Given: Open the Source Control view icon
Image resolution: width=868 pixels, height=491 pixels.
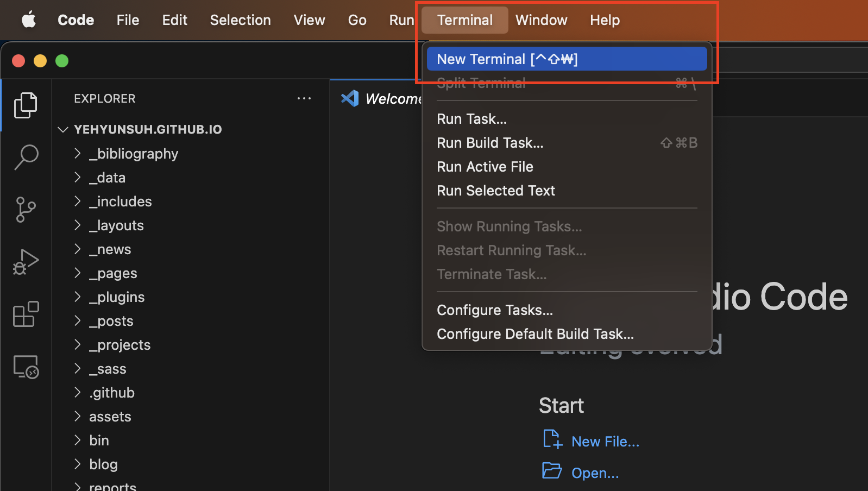Looking at the screenshot, I should [26, 210].
